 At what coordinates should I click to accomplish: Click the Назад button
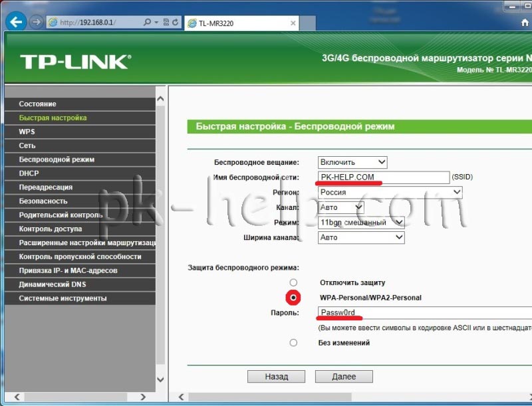[x=276, y=377]
